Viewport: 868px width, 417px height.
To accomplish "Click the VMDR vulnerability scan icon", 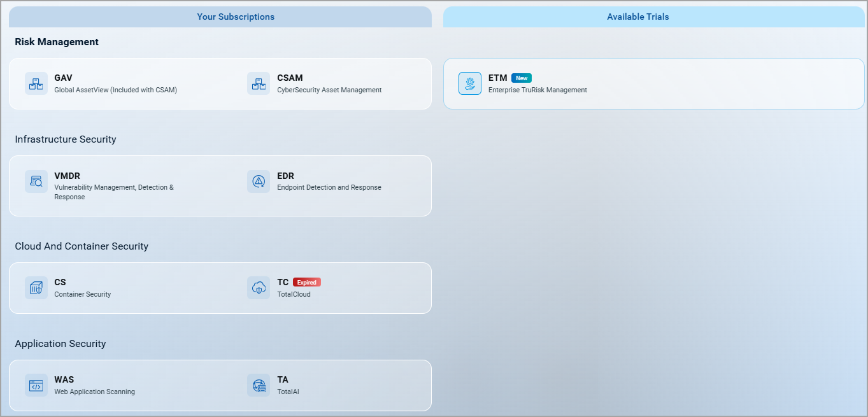I will [x=36, y=181].
